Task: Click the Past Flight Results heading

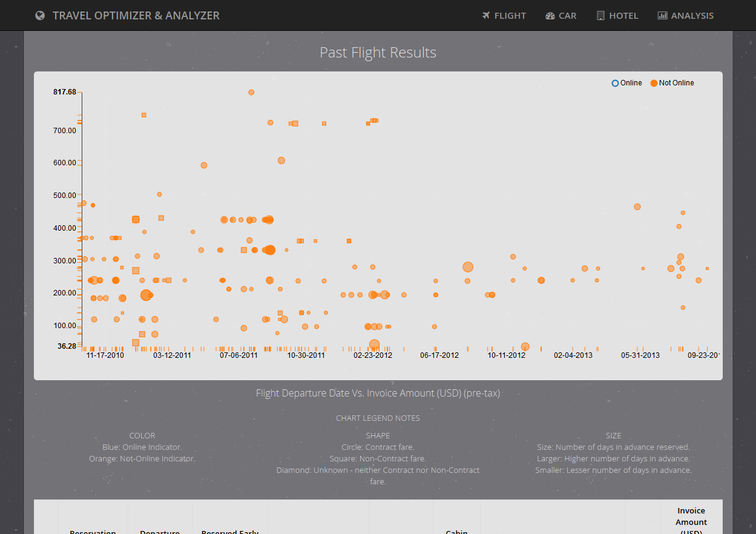Action: pyautogui.click(x=378, y=53)
